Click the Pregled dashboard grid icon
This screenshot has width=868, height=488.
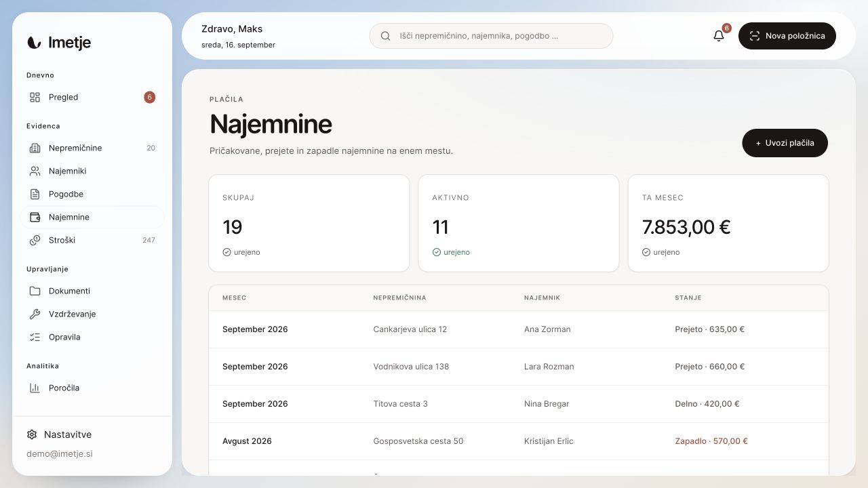(x=35, y=97)
